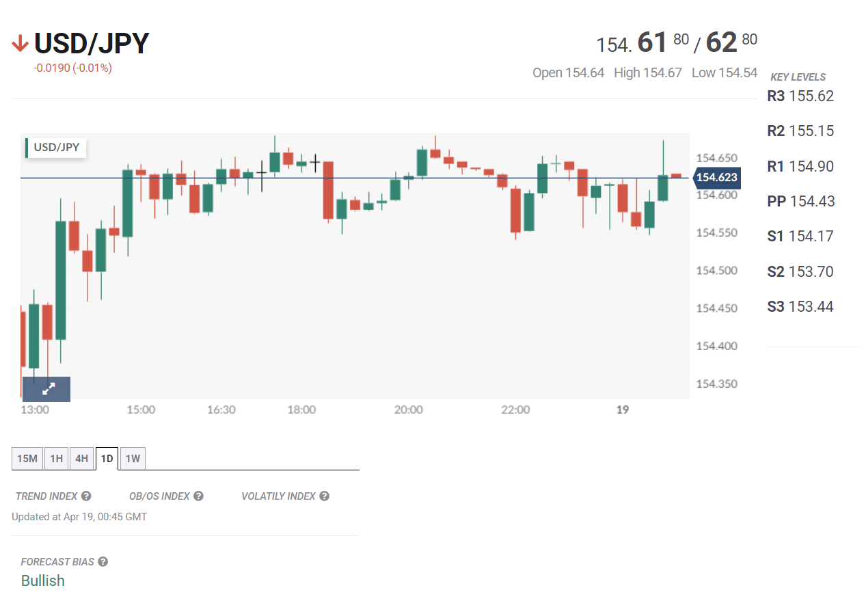Click the OB/OS Index question mark icon

[x=198, y=496]
